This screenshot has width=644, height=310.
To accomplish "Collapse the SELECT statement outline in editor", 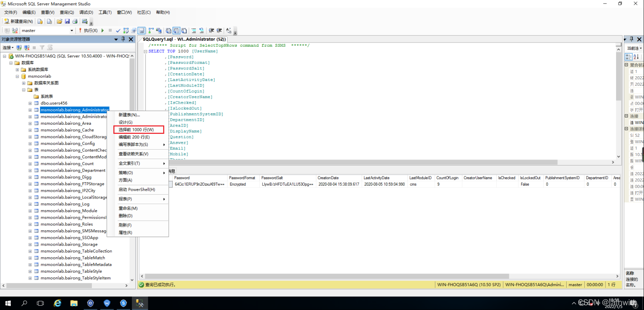I will (146, 51).
